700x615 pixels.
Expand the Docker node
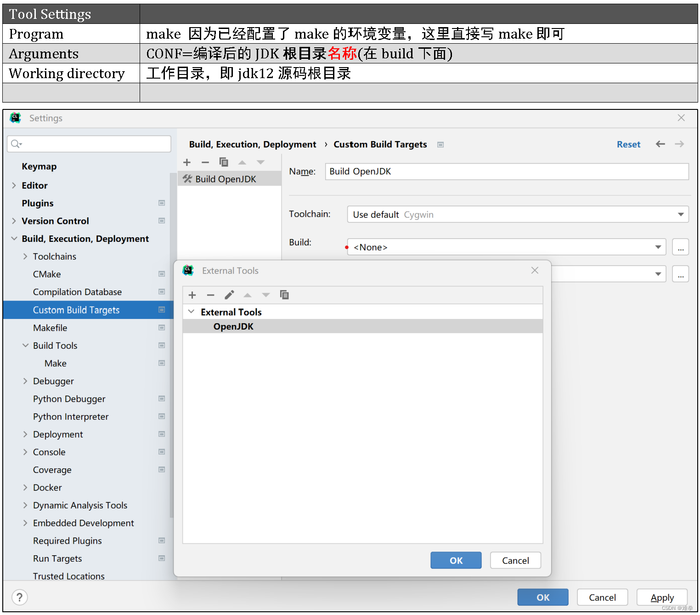[x=25, y=488]
